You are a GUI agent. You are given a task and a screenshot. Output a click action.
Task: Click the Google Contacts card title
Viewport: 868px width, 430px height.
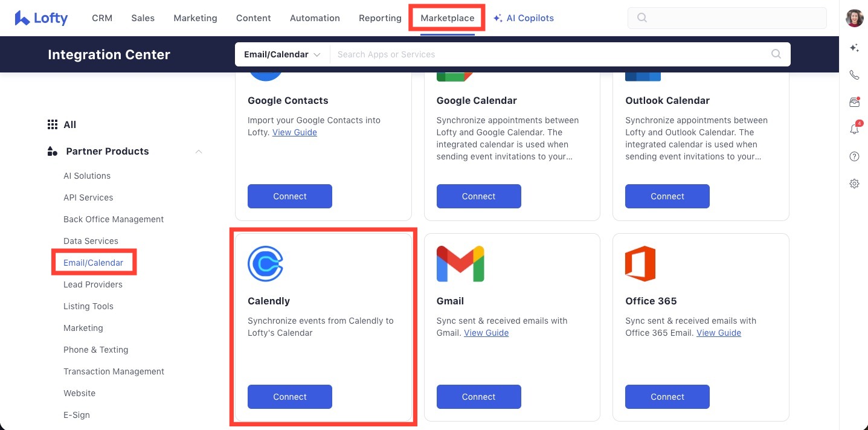[288, 100]
